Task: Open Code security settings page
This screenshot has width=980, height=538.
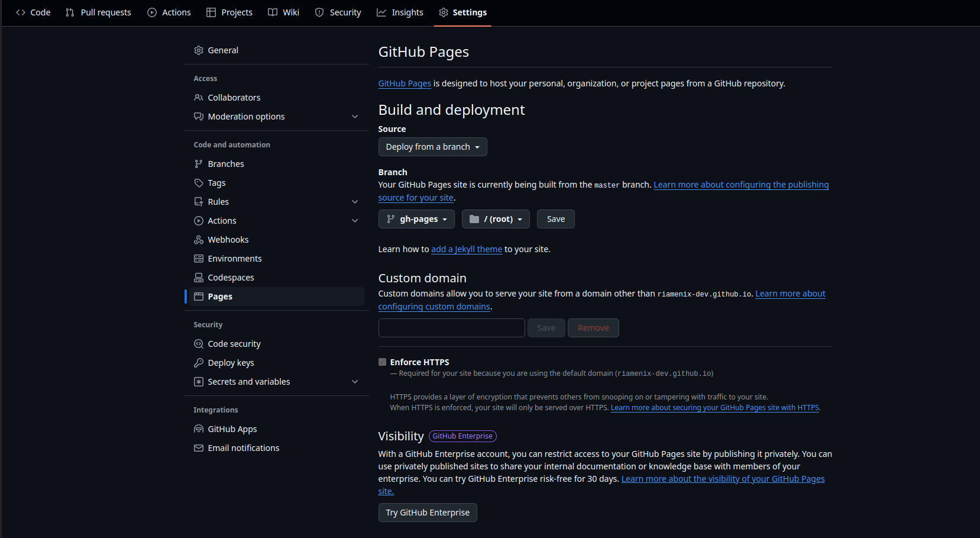Action: coord(277,344)
